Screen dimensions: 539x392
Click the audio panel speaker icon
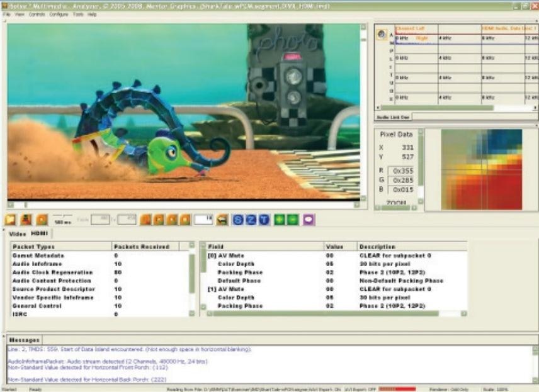point(382,35)
